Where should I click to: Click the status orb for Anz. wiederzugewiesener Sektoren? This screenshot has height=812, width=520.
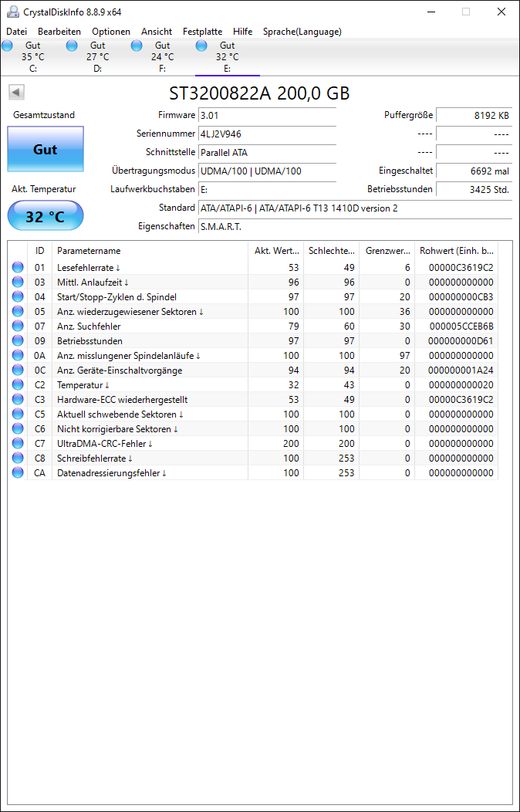(18, 312)
